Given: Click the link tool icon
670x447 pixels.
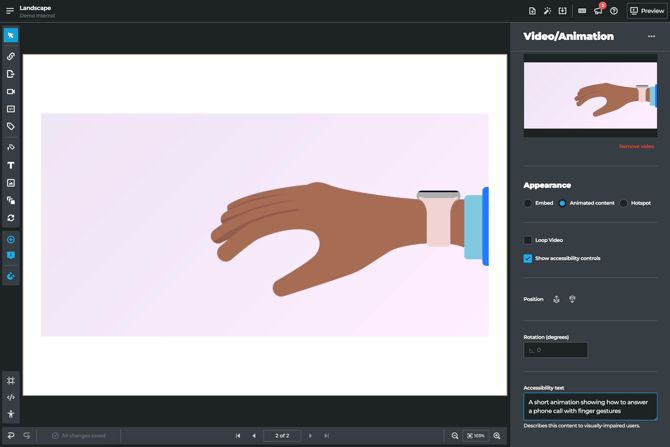Looking at the screenshot, I should [11, 56].
